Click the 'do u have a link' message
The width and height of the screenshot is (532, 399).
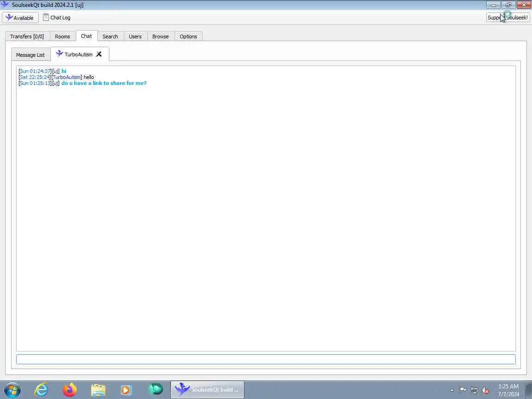pyautogui.click(x=104, y=83)
